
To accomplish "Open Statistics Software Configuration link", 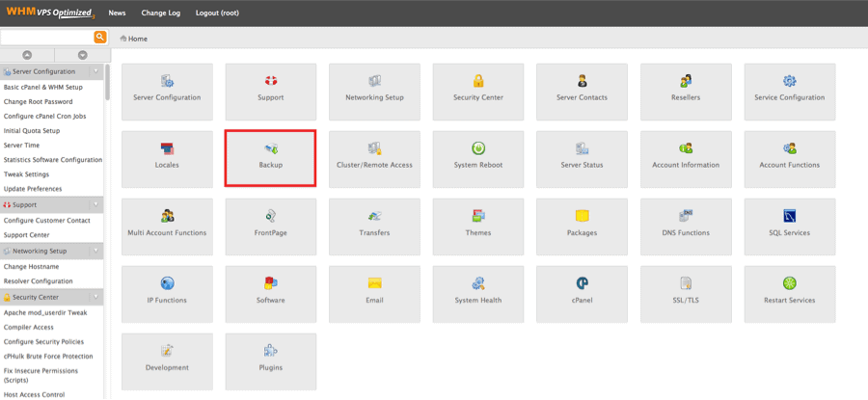I will (x=53, y=159).
